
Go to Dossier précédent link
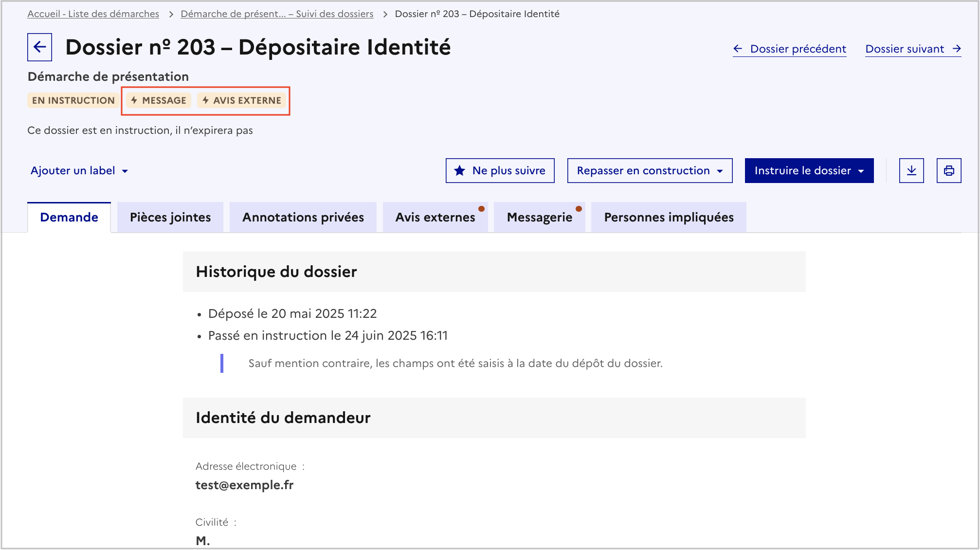(790, 49)
